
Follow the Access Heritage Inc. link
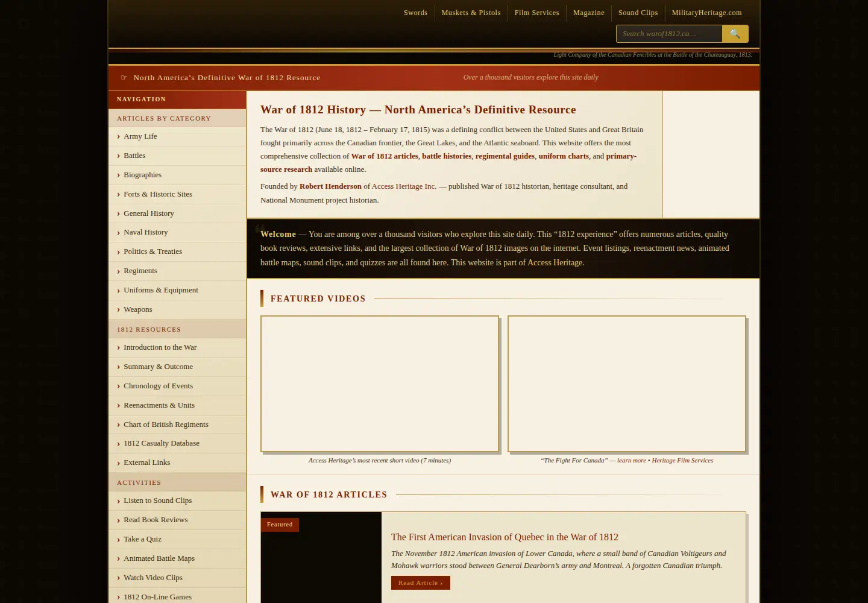click(404, 186)
